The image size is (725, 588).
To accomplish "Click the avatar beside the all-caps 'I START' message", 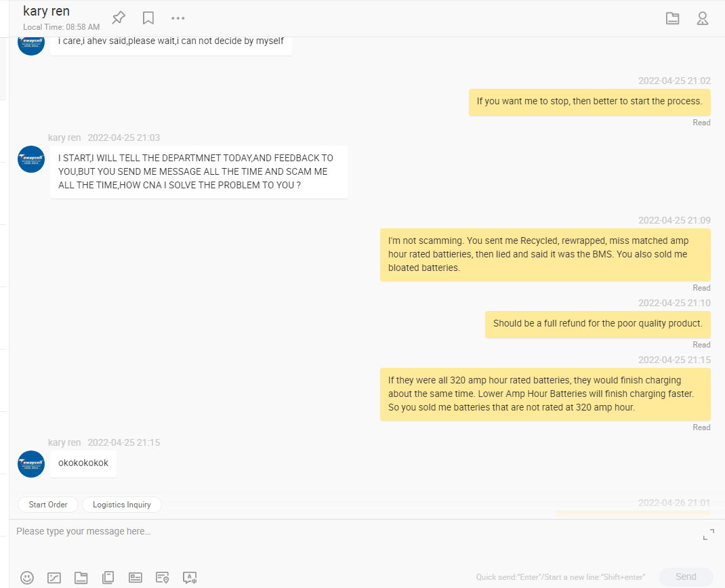I will click(31, 159).
